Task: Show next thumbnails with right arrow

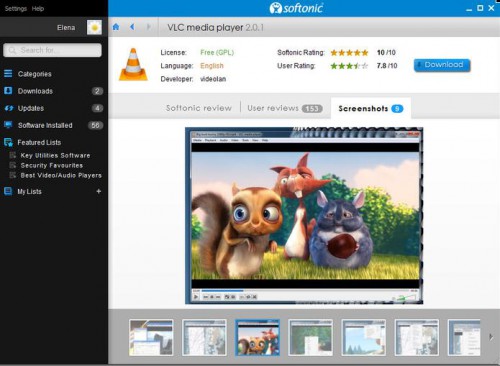Action: [x=491, y=337]
